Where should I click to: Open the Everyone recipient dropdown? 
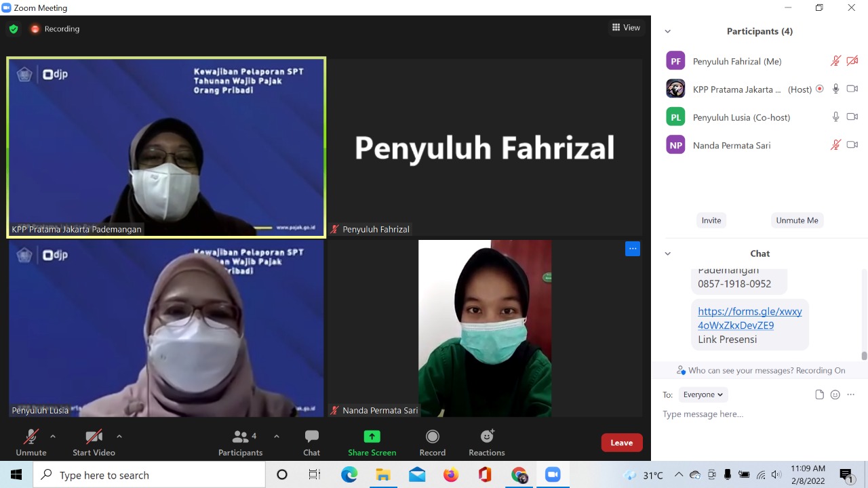point(703,394)
